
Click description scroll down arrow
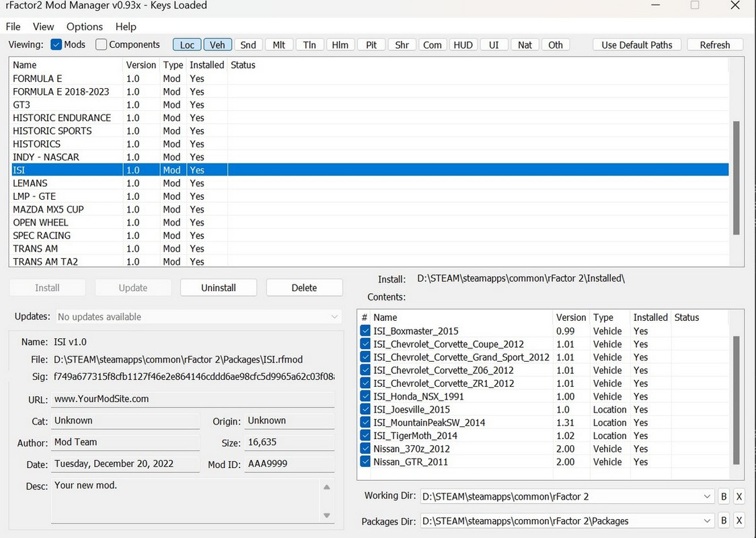coord(327,515)
